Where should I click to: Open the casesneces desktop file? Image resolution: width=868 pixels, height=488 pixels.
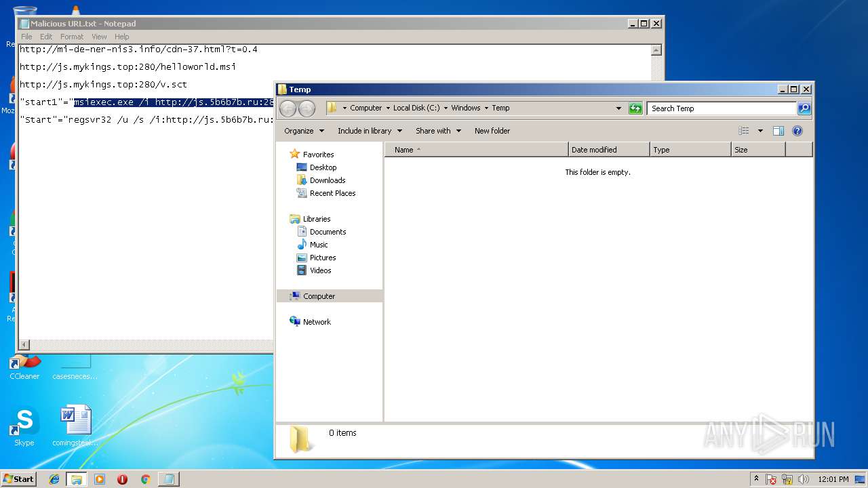[75, 367]
